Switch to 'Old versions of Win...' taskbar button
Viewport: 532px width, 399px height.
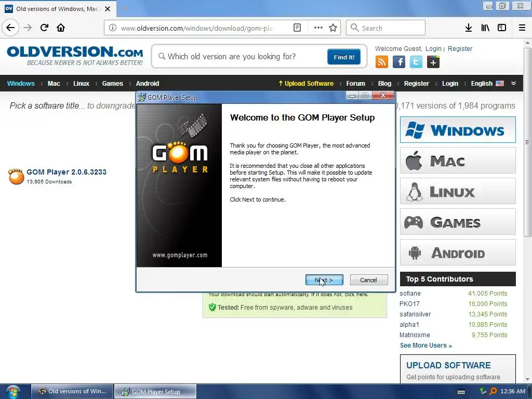[72, 392]
